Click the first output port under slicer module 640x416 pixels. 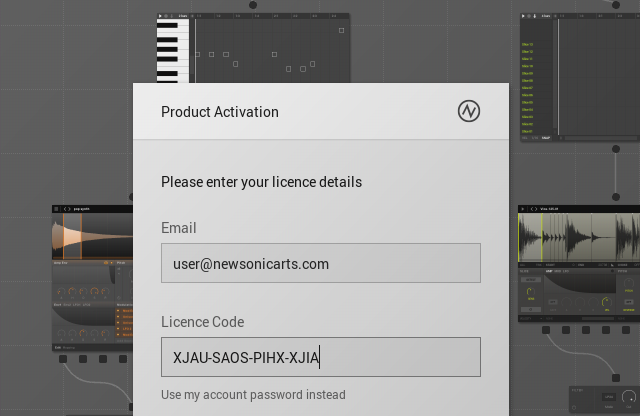546,330
